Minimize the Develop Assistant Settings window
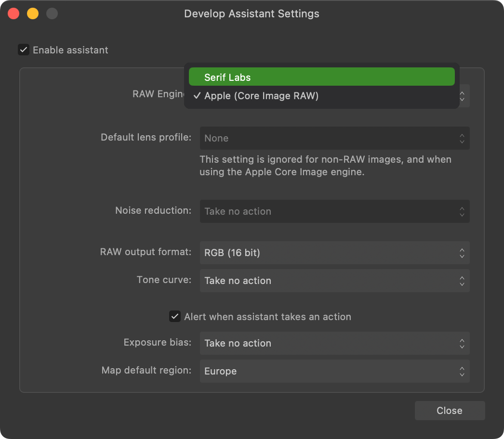 pos(33,13)
